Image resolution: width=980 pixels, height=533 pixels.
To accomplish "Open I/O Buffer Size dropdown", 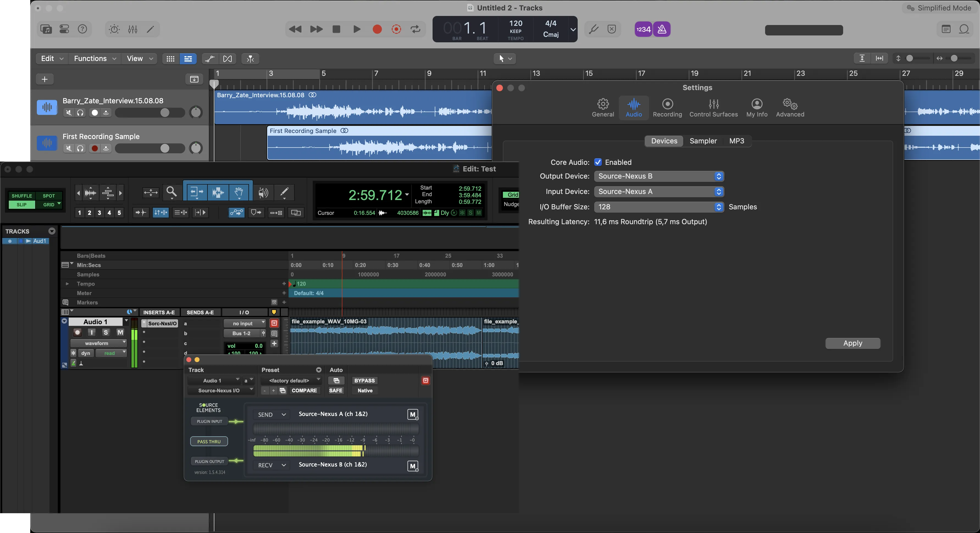I will tap(658, 207).
